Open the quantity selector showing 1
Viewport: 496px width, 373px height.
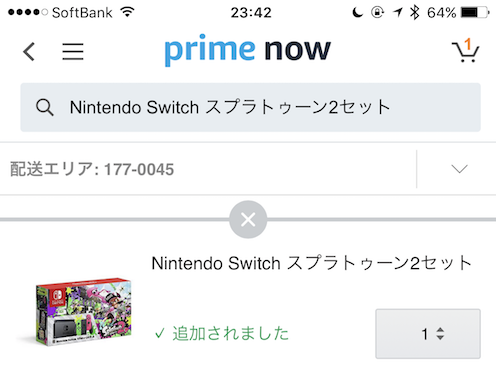[428, 334]
